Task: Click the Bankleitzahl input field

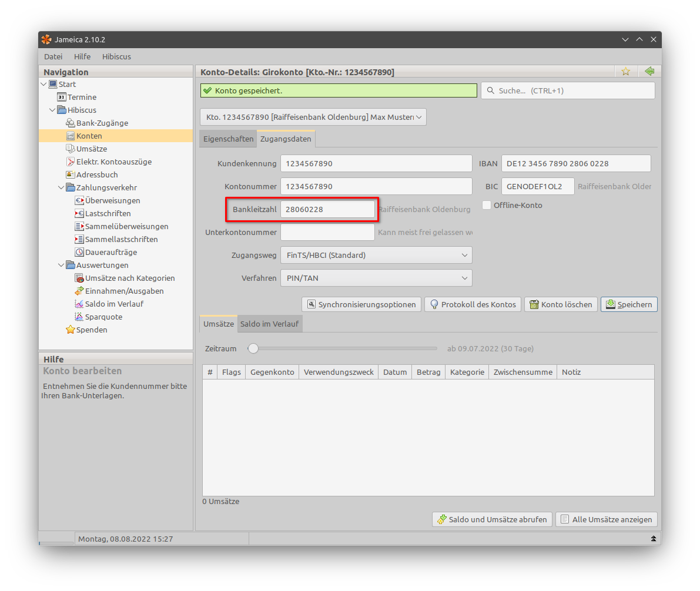Action: [327, 209]
